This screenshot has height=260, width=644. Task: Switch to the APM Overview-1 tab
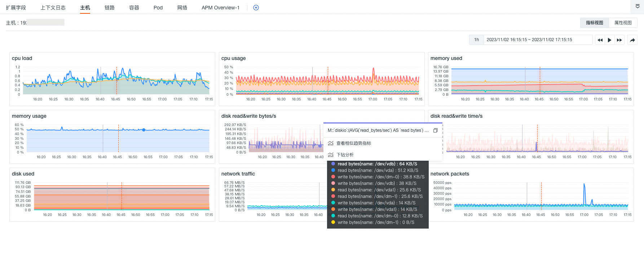[220, 8]
